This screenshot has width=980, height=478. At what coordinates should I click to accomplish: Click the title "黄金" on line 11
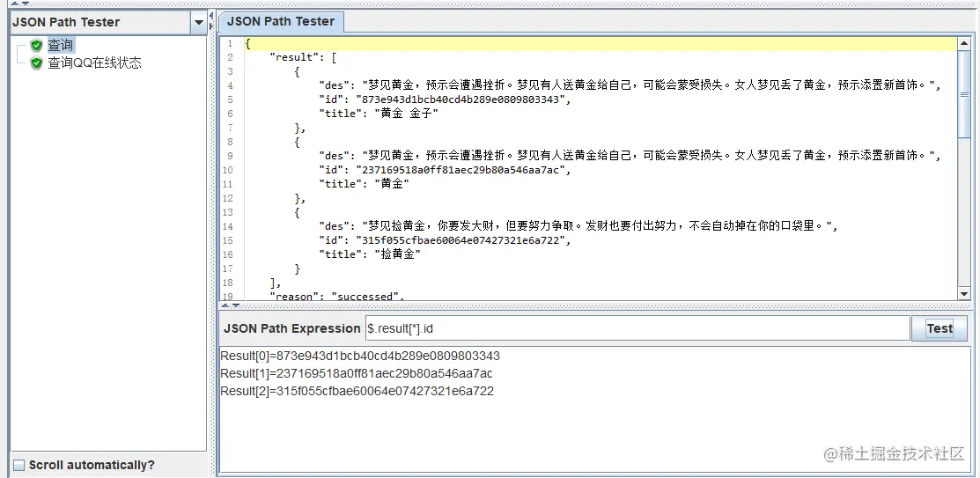coord(364,184)
